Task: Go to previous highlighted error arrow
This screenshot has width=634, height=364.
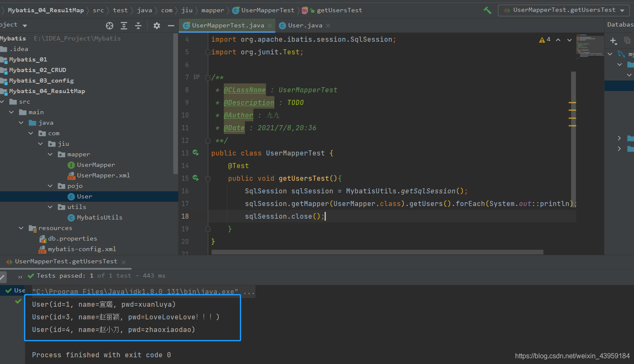Action: (558, 40)
